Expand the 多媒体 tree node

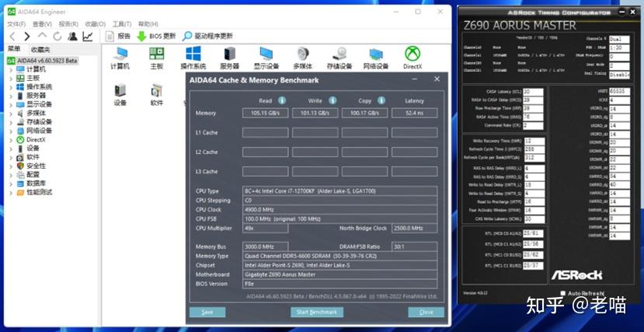pyautogui.click(x=11, y=114)
